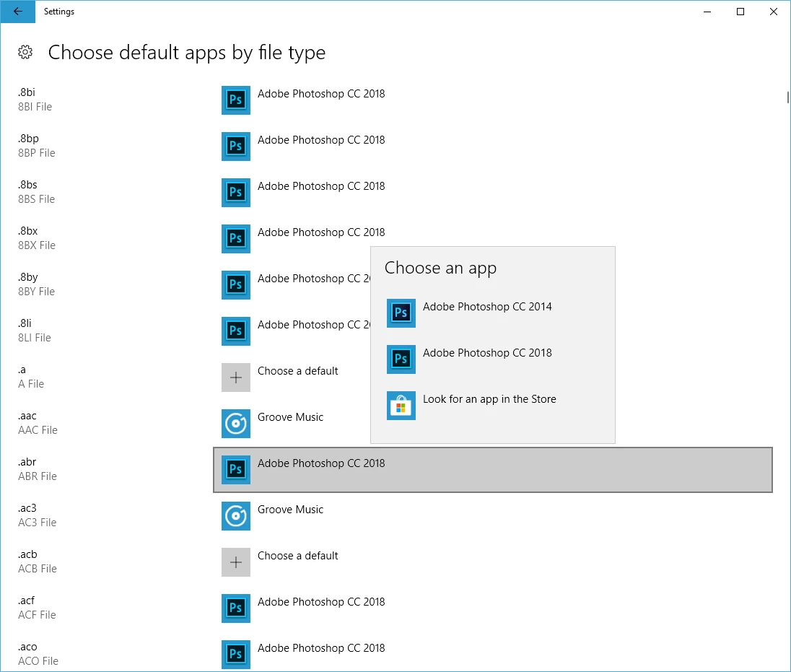Click the .8by file extension label
Viewport: 791px width, 672px height.
click(27, 277)
